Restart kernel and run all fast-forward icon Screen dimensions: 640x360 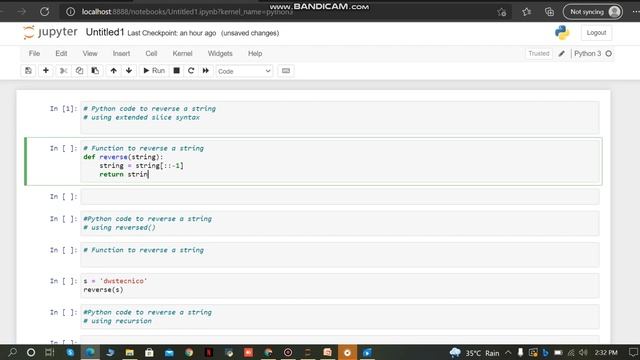pyautogui.click(x=206, y=71)
